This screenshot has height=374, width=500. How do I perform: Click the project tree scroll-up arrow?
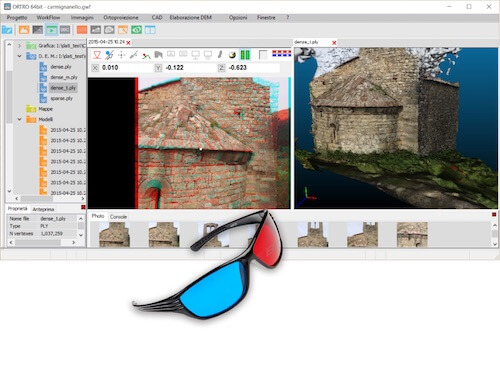tap(9, 44)
